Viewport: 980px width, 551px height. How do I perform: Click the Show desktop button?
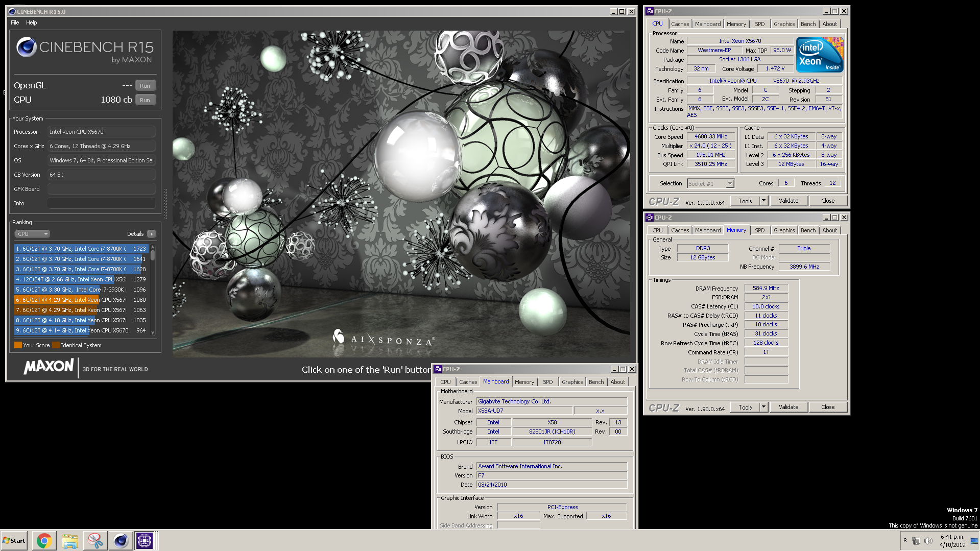[975, 540]
